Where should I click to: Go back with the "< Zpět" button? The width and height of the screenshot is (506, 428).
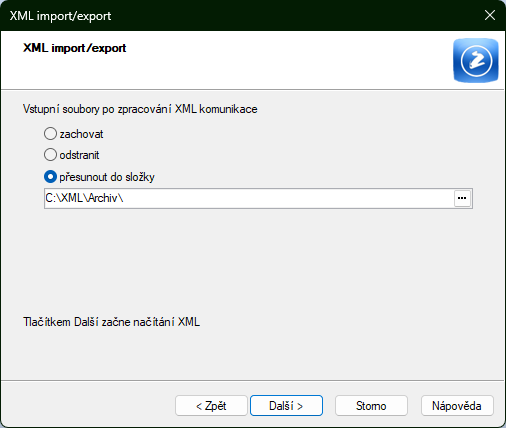(x=211, y=406)
